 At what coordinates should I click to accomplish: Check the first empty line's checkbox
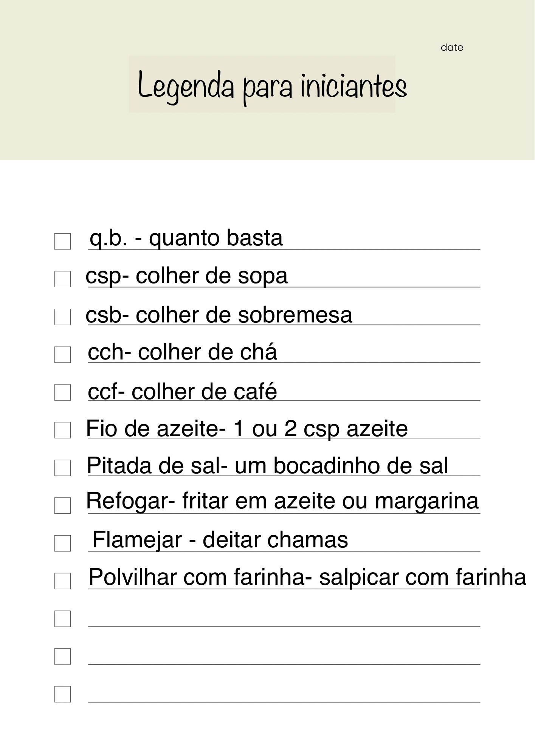(x=62, y=619)
